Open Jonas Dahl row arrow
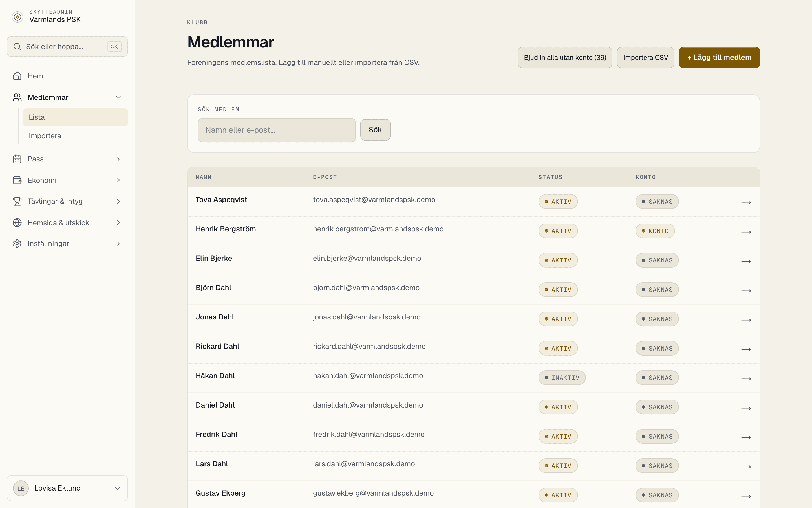The image size is (812, 508). (746, 320)
